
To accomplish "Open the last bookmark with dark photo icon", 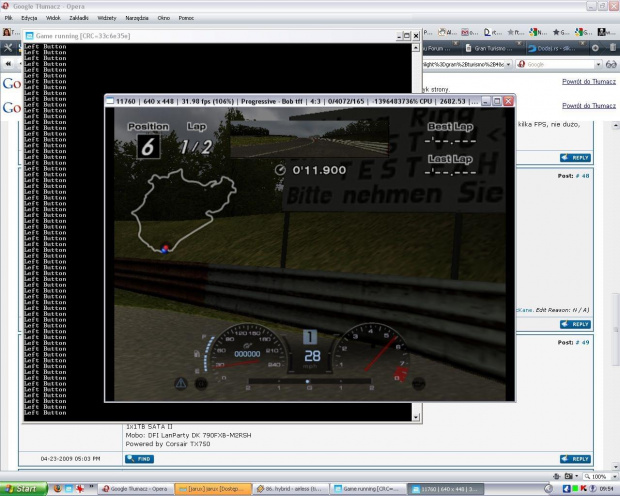I will pyautogui.click(x=601, y=32).
